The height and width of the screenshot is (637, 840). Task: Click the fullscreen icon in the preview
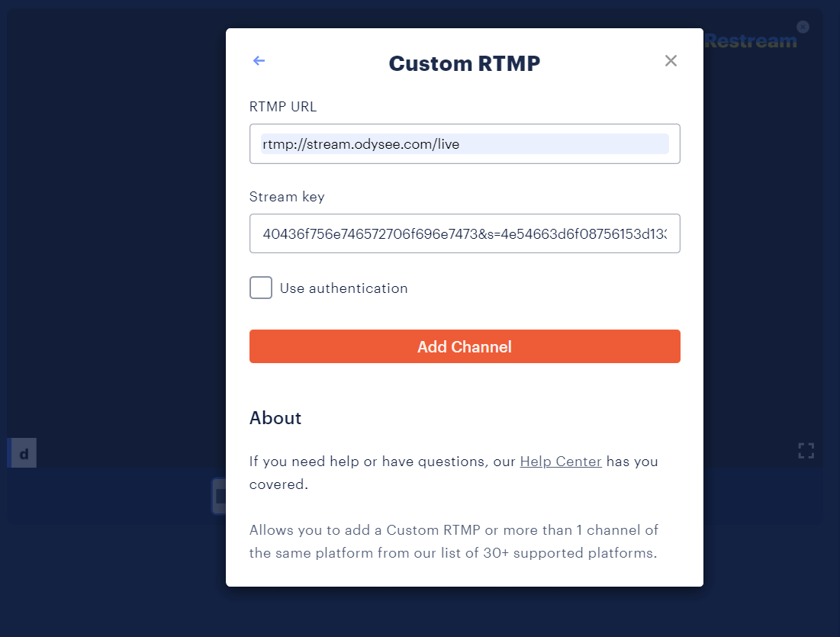click(806, 450)
